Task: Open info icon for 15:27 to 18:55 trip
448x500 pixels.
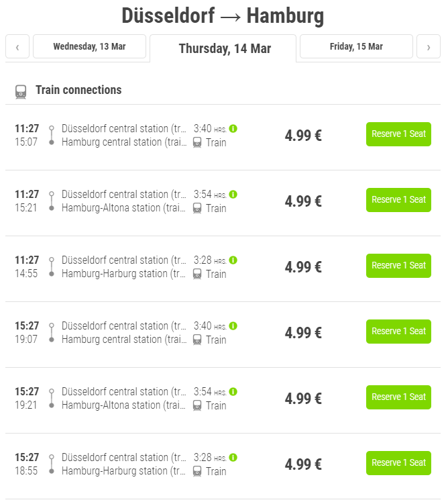Action: (x=233, y=457)
